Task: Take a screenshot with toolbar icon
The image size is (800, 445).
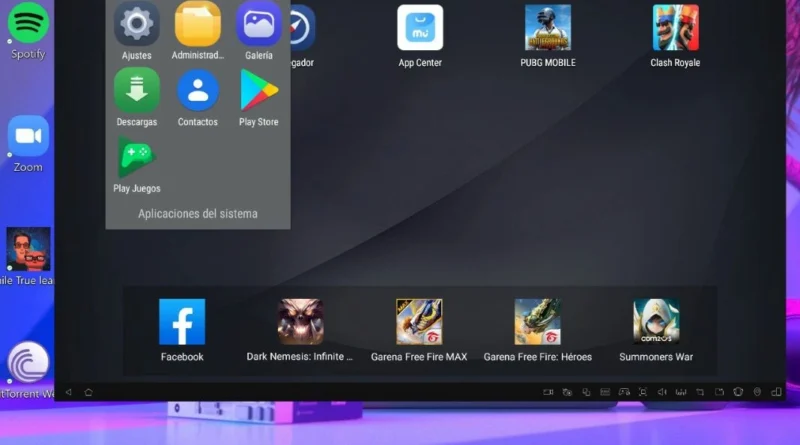Action: point(643,392)
